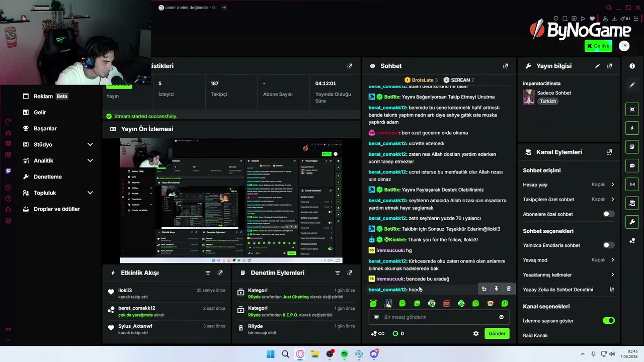Click the info icon in right sidebar

(x=632, y=66)
